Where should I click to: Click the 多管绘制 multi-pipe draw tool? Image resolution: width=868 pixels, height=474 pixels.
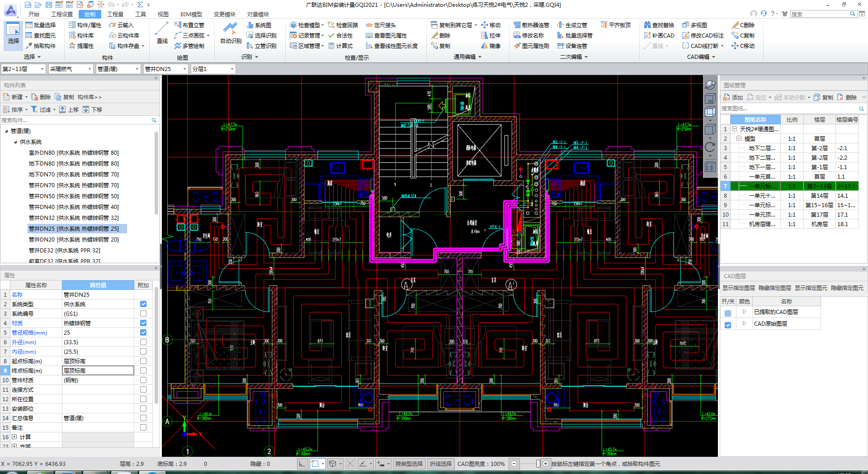189,46
